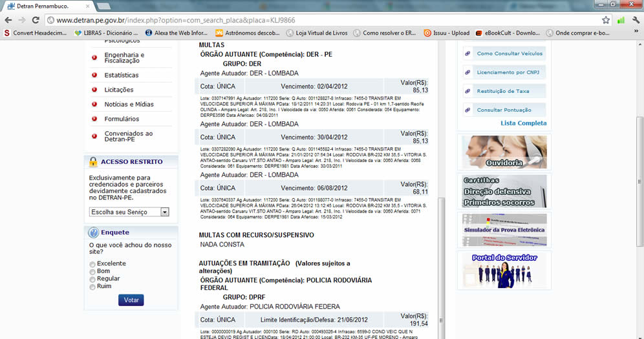Image resolution: width=644 pixels, height=339 pixels.
Task: Click the lock icon beside Acesso Restrito
Action: 93,162
